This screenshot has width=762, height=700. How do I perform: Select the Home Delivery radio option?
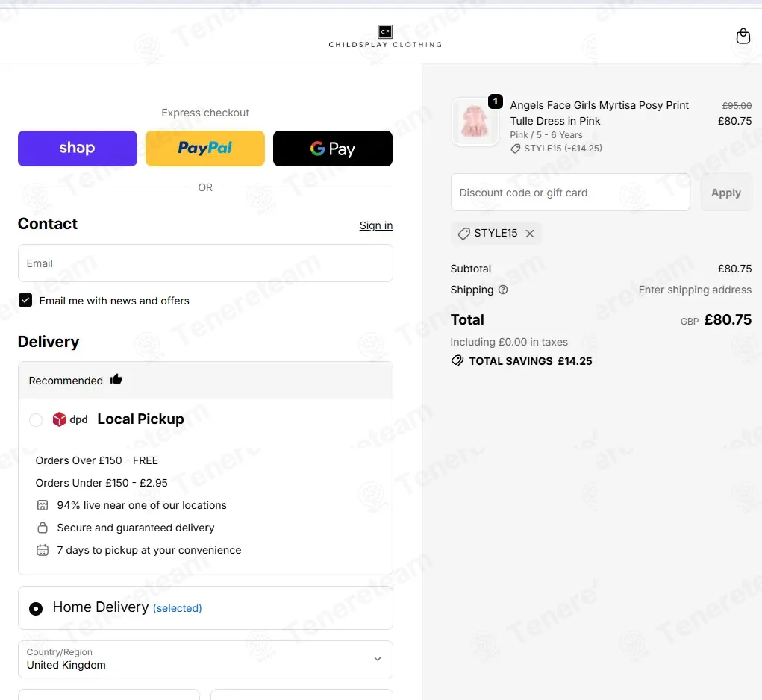tap(36, 608)
